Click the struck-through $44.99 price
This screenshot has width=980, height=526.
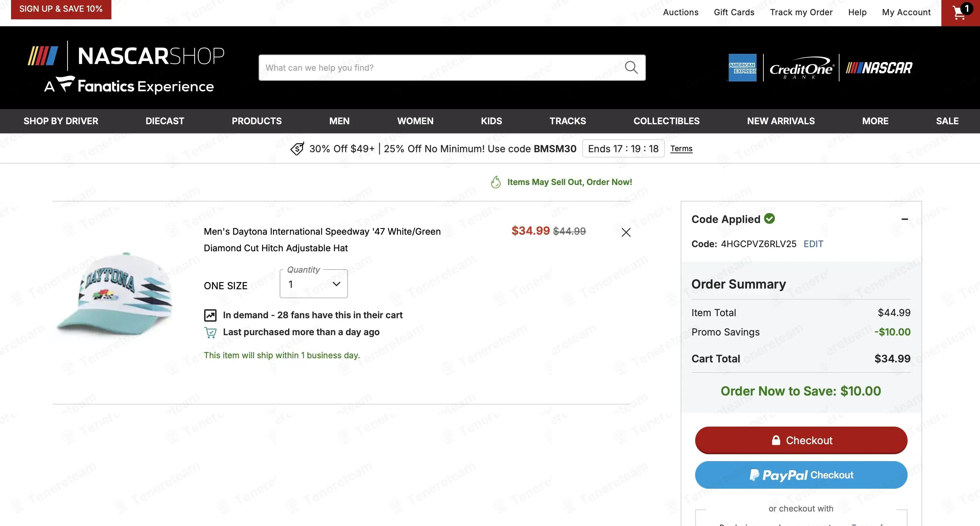pyautogui.click(x=569, y=231)
